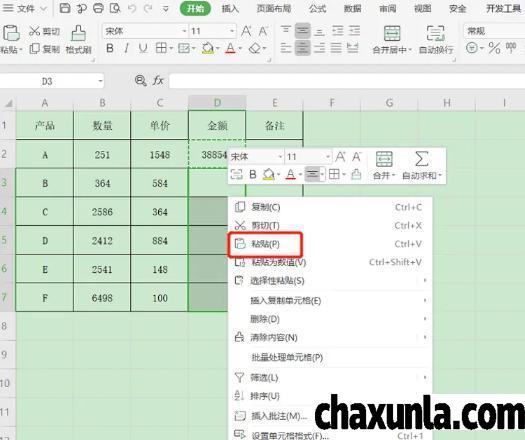Expand the Name Box dropdown next to D3
Screen dimensions: 525x440
tap(100, 81)
